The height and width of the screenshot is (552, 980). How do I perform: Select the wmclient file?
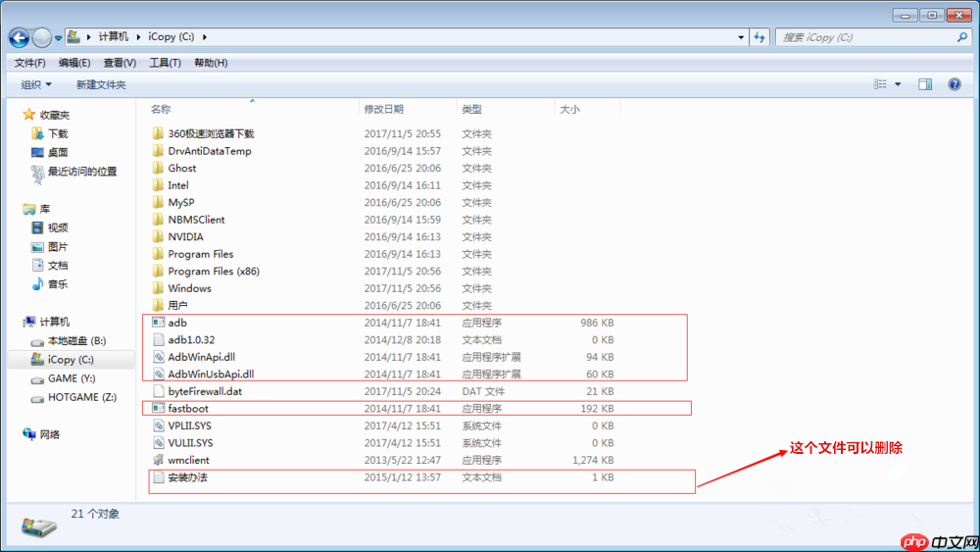(188, 460)
